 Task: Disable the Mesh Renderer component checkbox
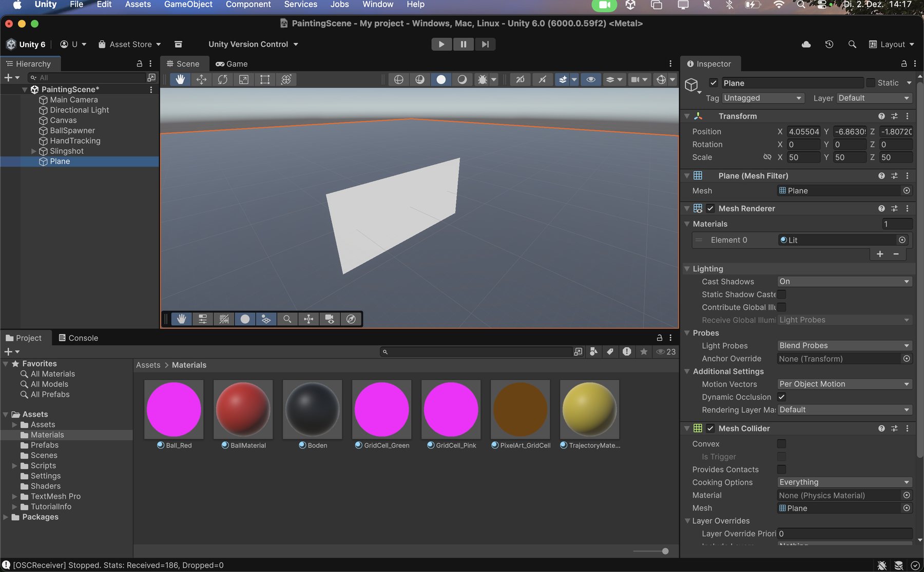pyautogui.click(x=710, y=208)
